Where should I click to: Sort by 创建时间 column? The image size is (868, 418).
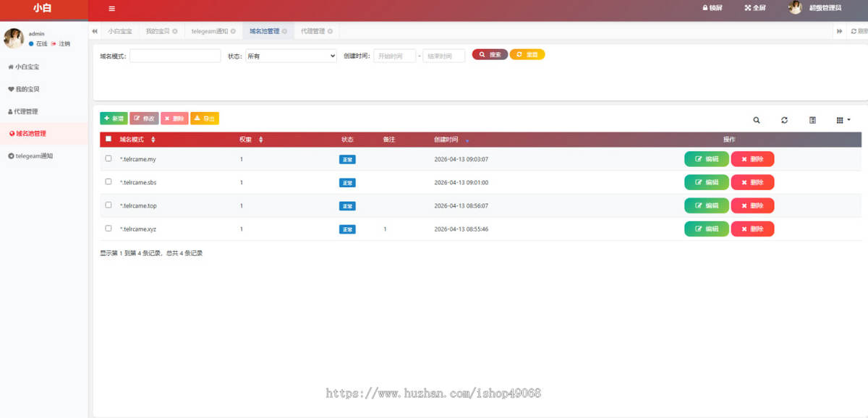(451, 140)
